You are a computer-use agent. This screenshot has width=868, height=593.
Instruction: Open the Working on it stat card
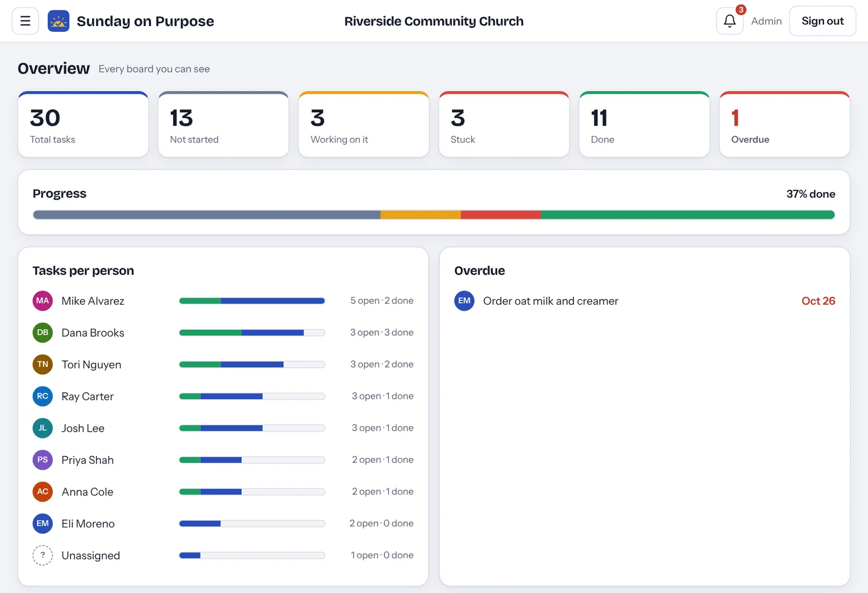(364, 124)
